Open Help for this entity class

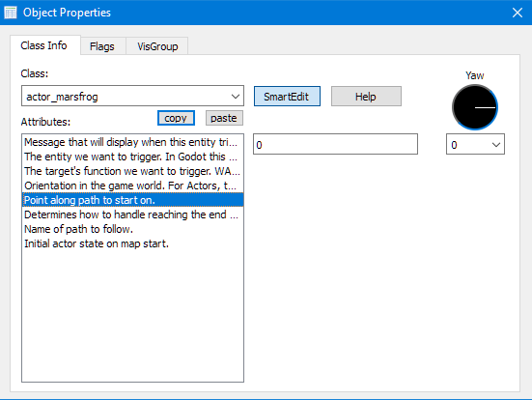pyautogui.click(x=366, y=97)
